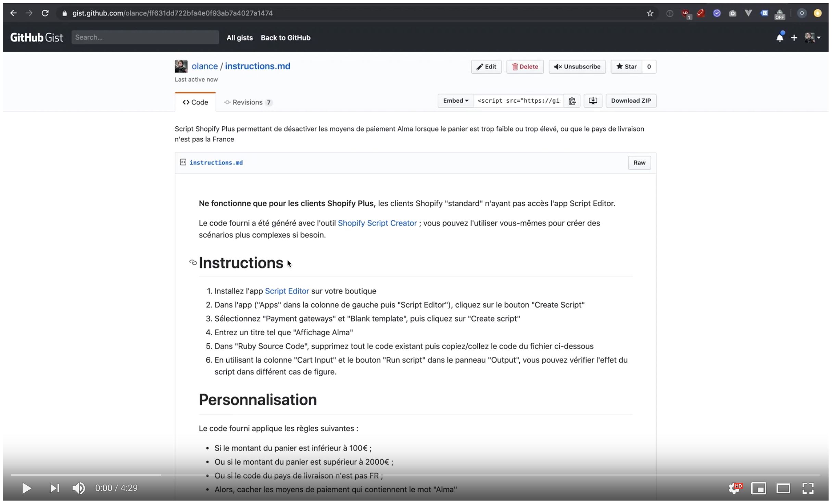
Task: Create a new gist with plus icon
Action: [794, 38]
